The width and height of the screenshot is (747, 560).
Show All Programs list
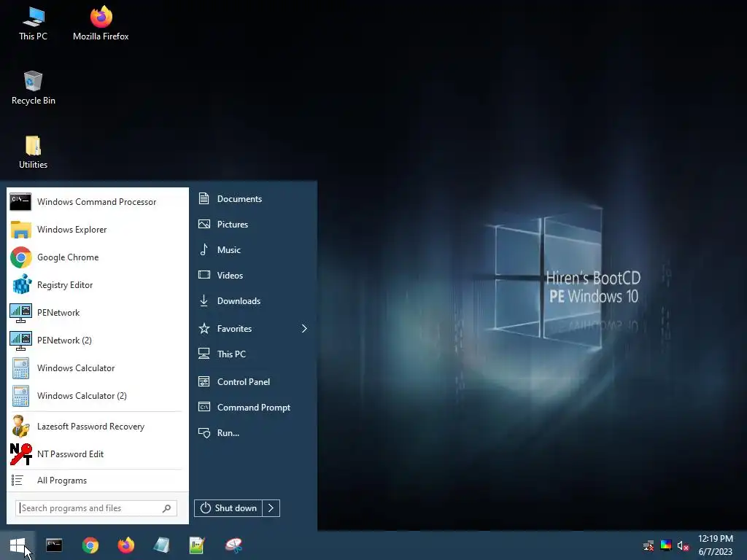point(97,481)
